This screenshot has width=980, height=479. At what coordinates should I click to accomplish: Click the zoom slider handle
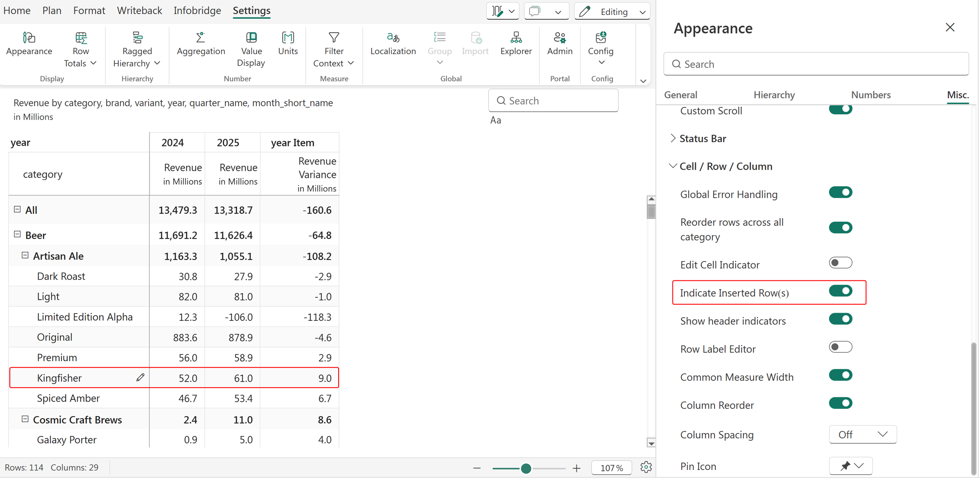click(526, 468)
